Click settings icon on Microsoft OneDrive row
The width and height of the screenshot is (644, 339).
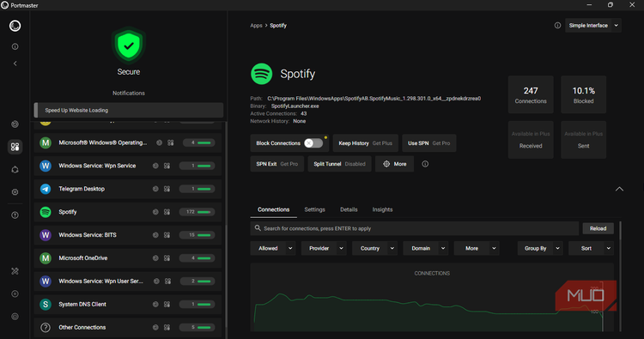click(x=167, y=258)
